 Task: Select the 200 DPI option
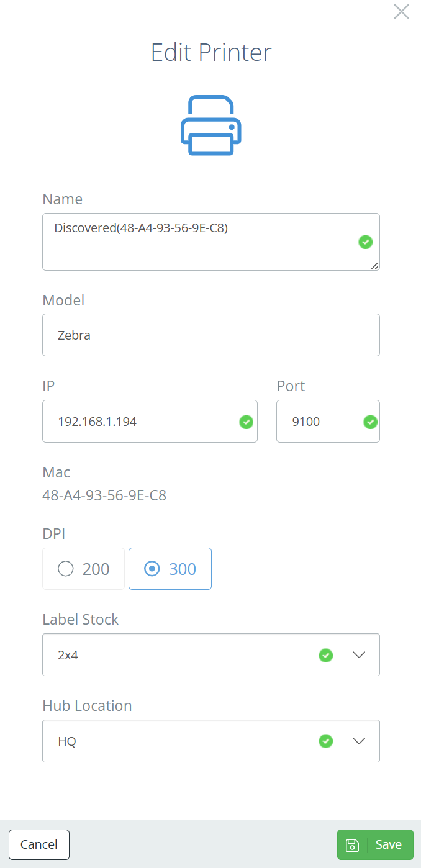(83, 569)
